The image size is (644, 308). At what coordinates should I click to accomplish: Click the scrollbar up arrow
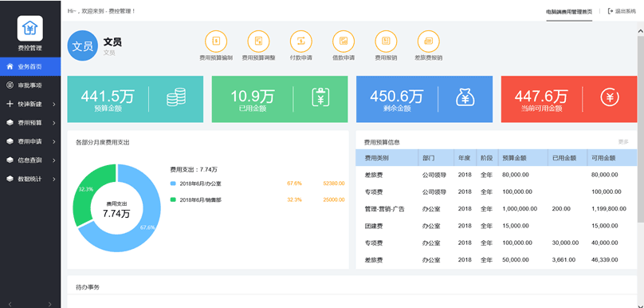coord(640,30)
